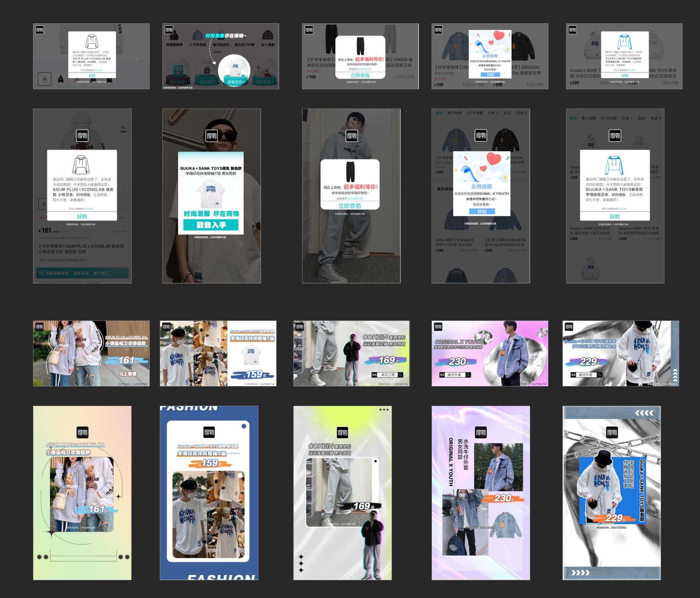This screenshot has height=598, width=700.
Task: Click 好的 in wide 友情提醒 popup
Action: (x=490, y=74)
